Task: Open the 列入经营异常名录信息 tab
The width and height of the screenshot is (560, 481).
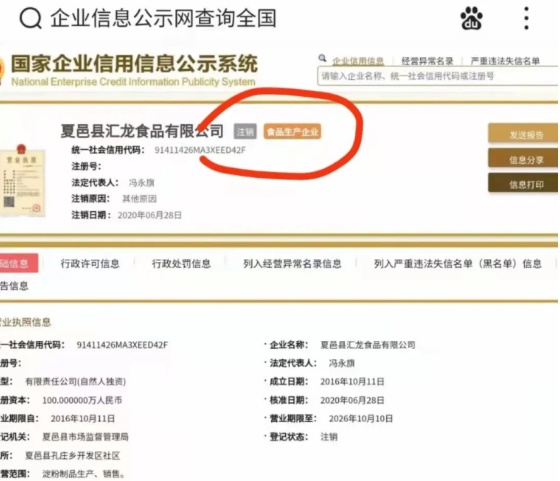Action: [292, 264]
